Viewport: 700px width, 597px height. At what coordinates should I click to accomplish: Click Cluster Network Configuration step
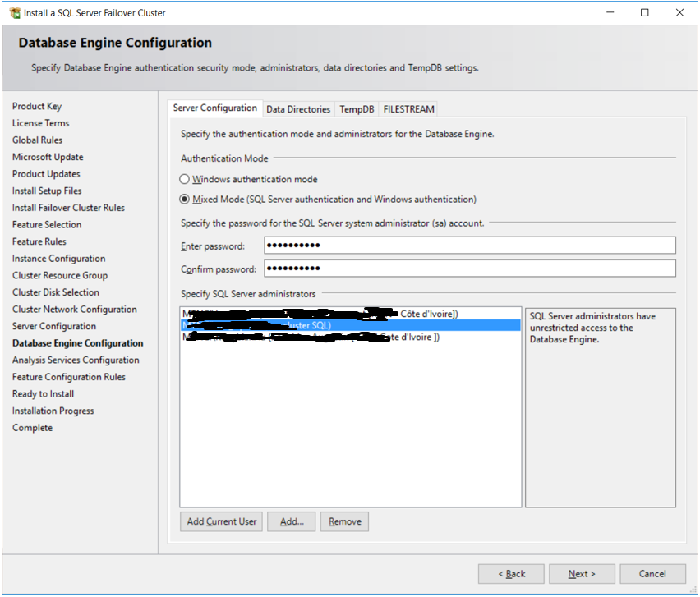(x=75, y=310)
